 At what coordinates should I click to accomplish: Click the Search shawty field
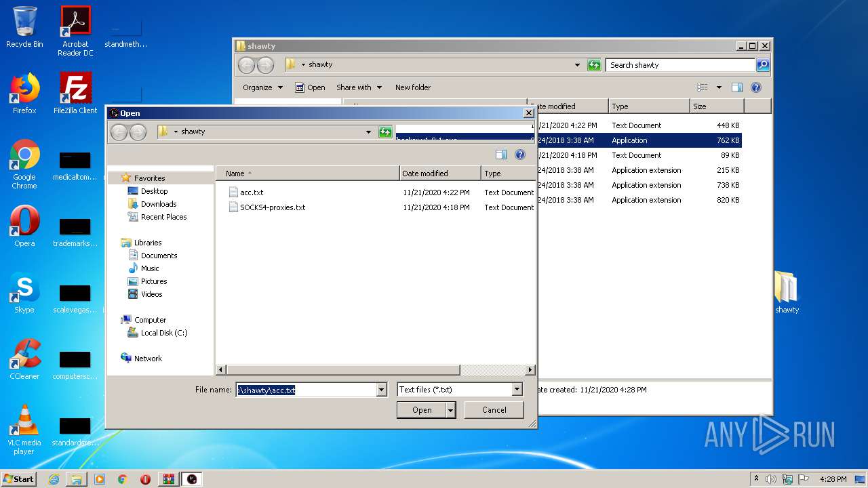pyautogui.click(x=680, y=65)
